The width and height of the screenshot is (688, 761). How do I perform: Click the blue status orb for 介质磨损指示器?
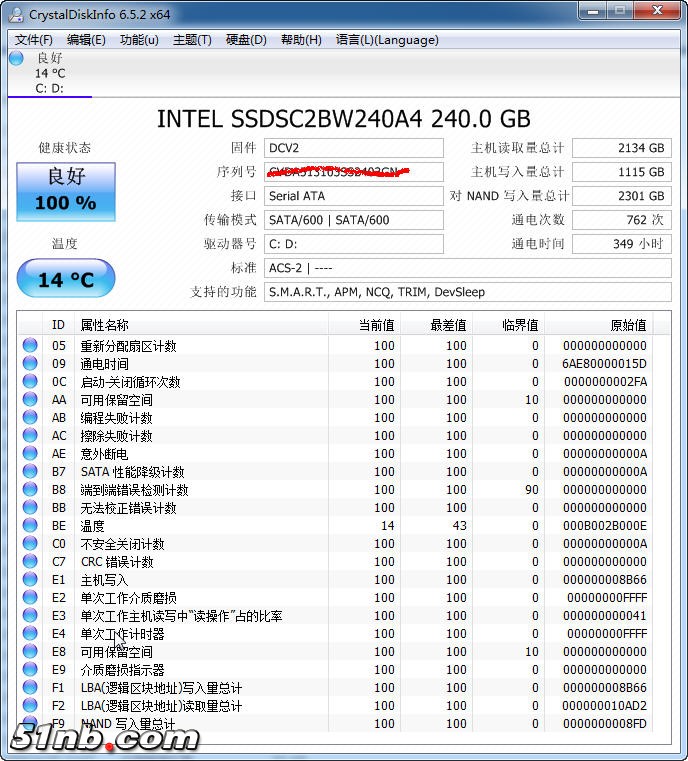(x=30, y=670)
